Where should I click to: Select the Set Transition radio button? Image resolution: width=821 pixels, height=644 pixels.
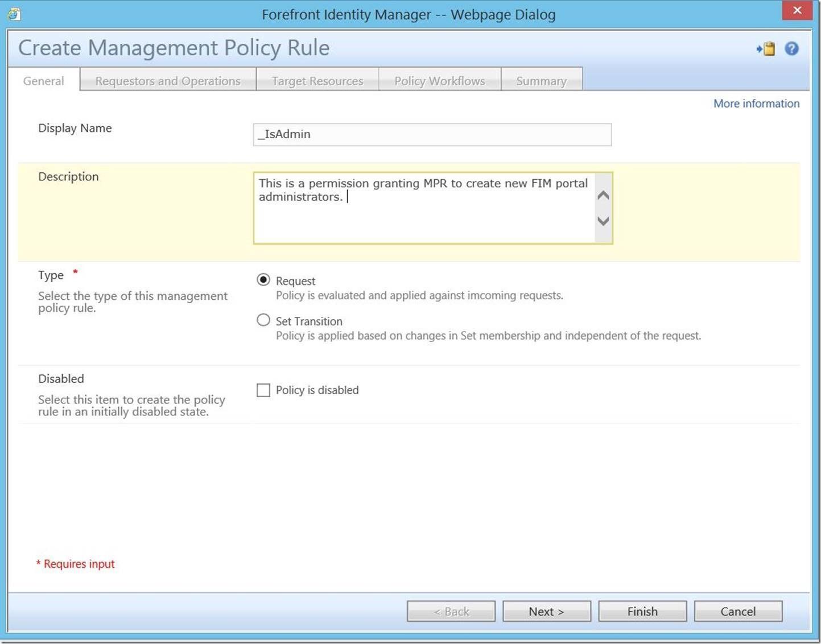click(x=263, y=320)
